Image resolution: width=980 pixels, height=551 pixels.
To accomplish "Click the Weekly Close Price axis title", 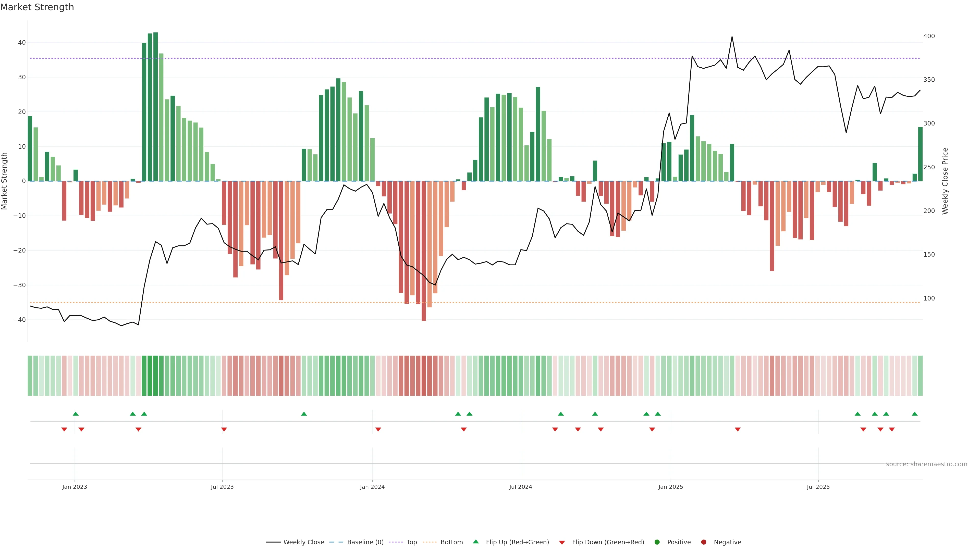I will (945, 181).
